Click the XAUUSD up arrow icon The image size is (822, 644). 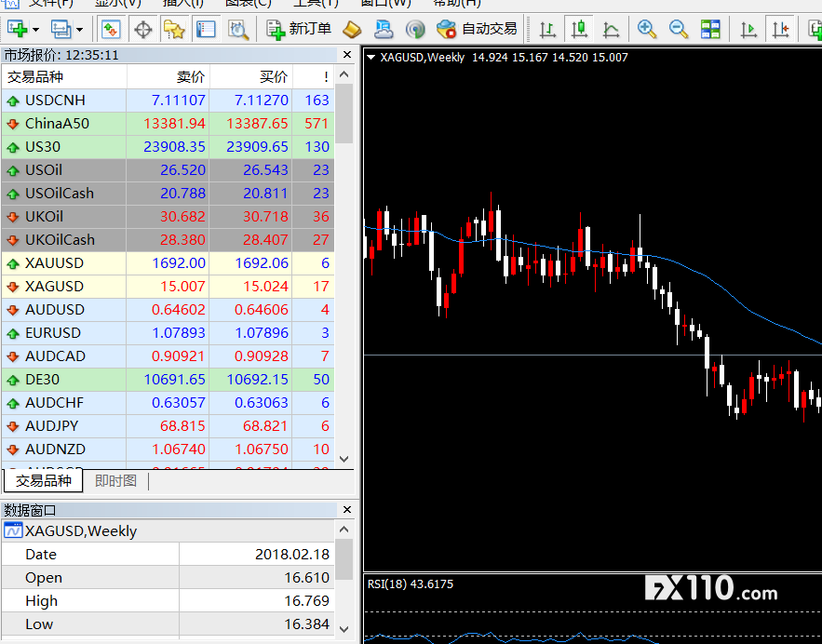pyautogui.click(x=13, y=263)
